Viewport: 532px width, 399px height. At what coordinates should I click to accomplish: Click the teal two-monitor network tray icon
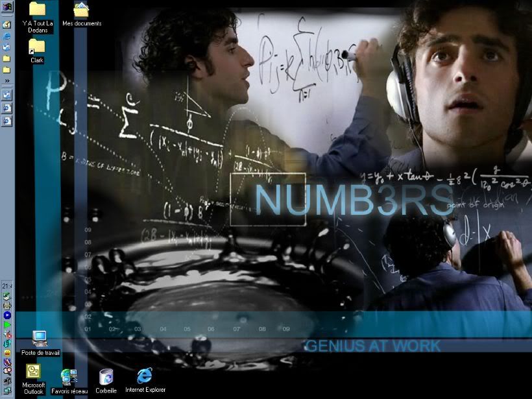(x=7, y=390)
